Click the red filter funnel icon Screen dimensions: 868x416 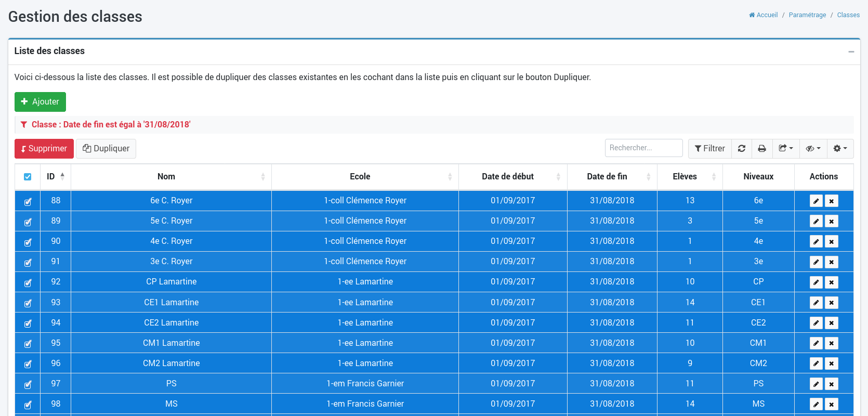click(x=24, y=125)
